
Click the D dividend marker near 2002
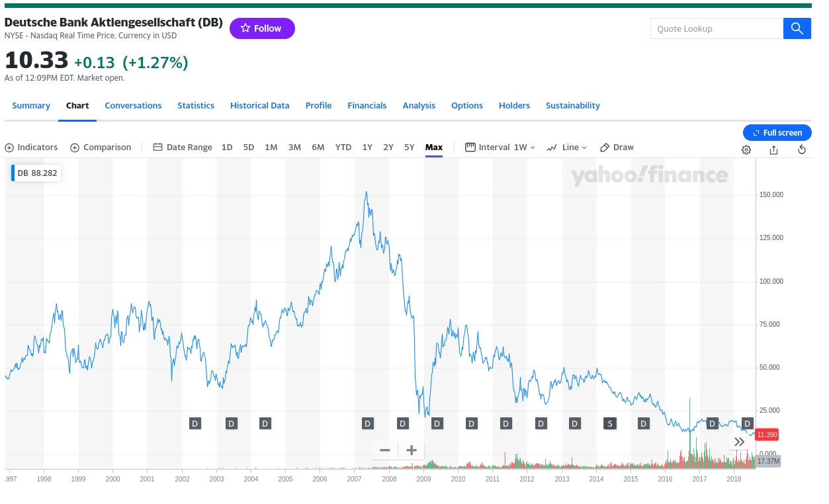click(195, 423)
